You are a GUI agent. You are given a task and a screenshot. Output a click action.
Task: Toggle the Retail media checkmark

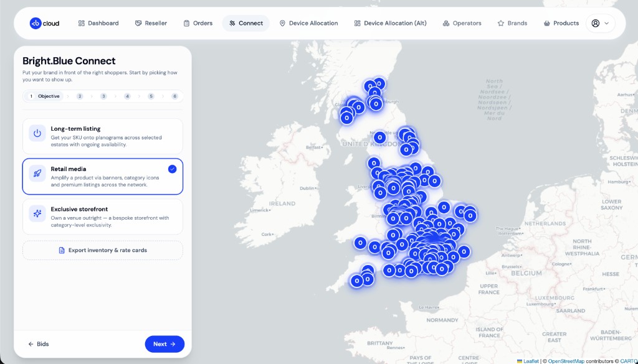(x=172, y=169)
